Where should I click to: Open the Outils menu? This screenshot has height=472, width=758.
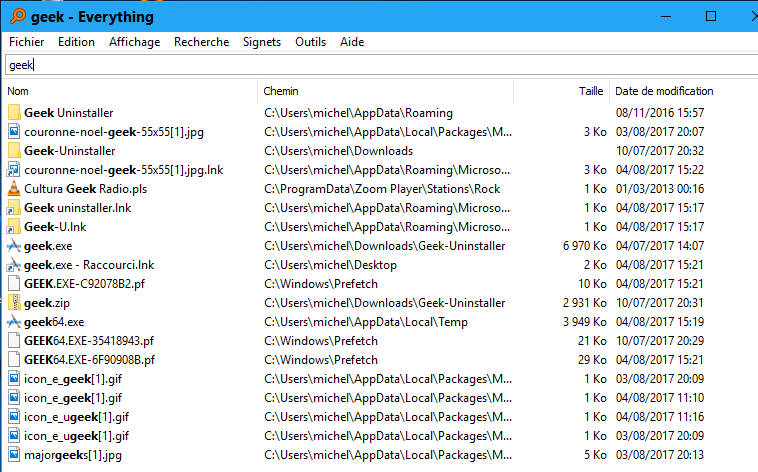310,42
